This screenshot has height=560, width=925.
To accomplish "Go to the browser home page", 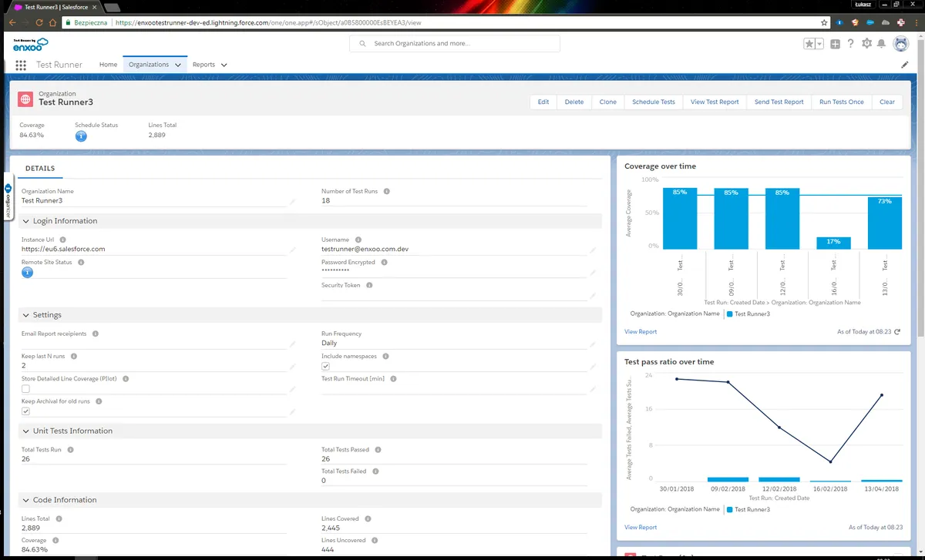I will click(x=52, y=23).
